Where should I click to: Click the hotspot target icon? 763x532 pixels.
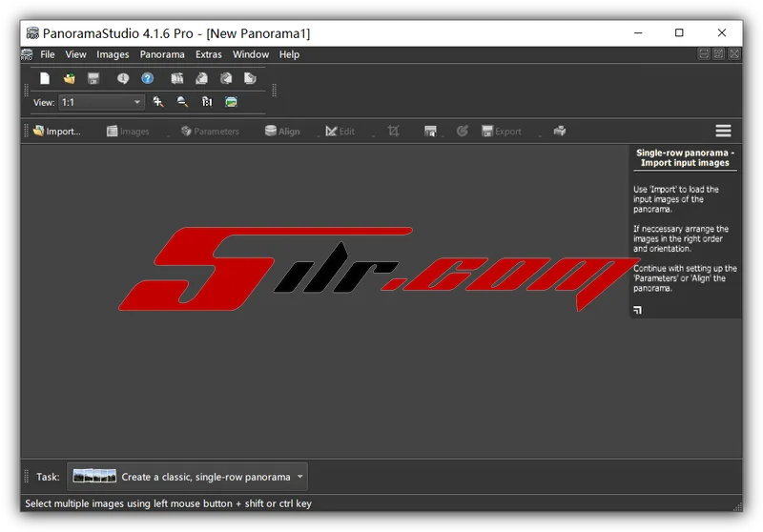tap(463, 131)
